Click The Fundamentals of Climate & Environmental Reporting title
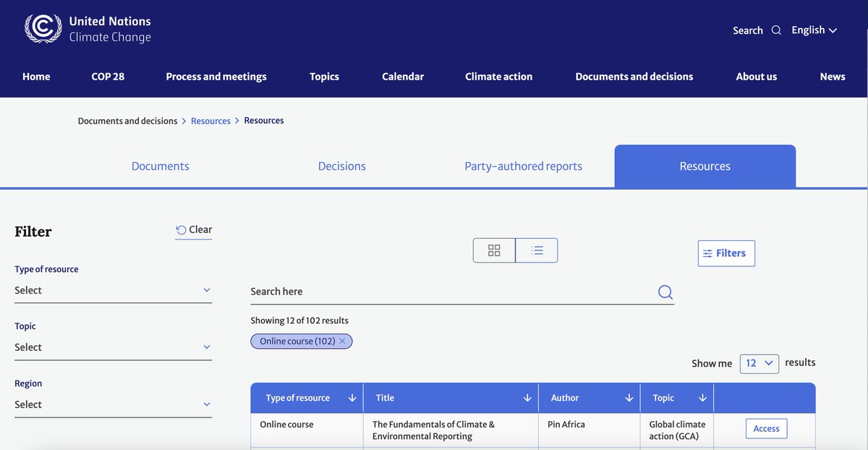 click(x=433, y=430)
